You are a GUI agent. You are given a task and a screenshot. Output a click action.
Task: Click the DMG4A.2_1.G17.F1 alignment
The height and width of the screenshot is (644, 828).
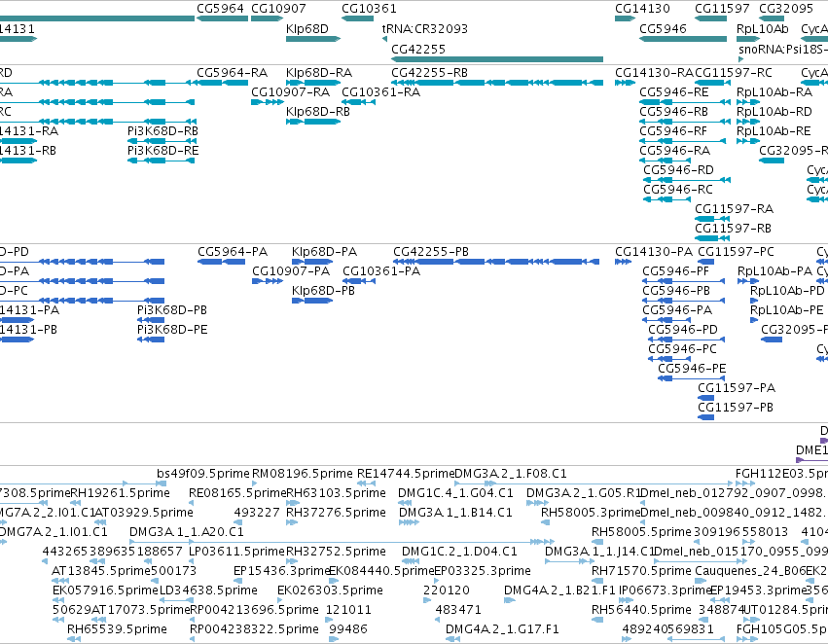coord(452,640)
